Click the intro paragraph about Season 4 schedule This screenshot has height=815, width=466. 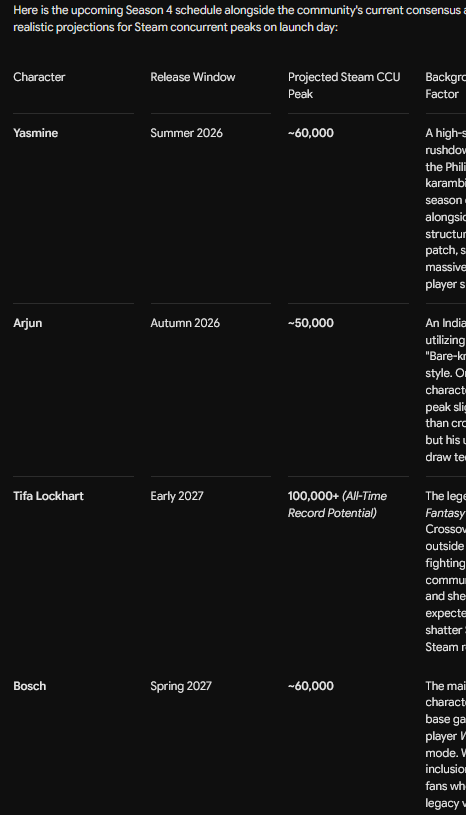(x=239, y=19)
